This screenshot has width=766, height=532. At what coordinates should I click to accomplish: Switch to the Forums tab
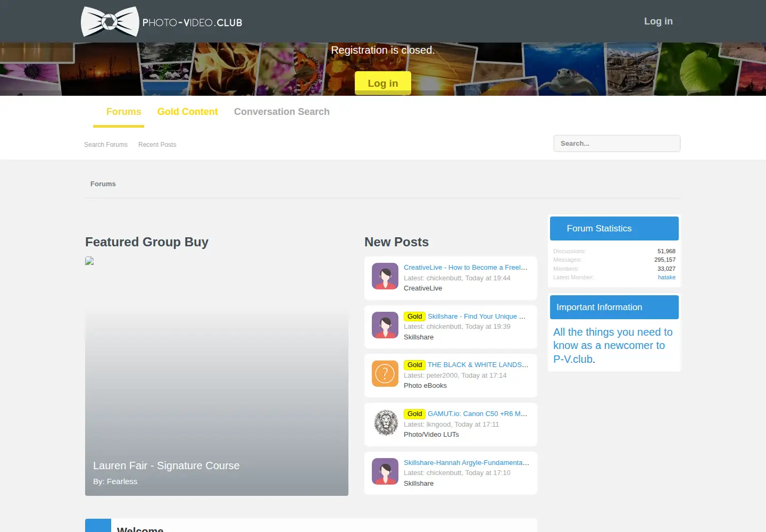pos(123,112)
